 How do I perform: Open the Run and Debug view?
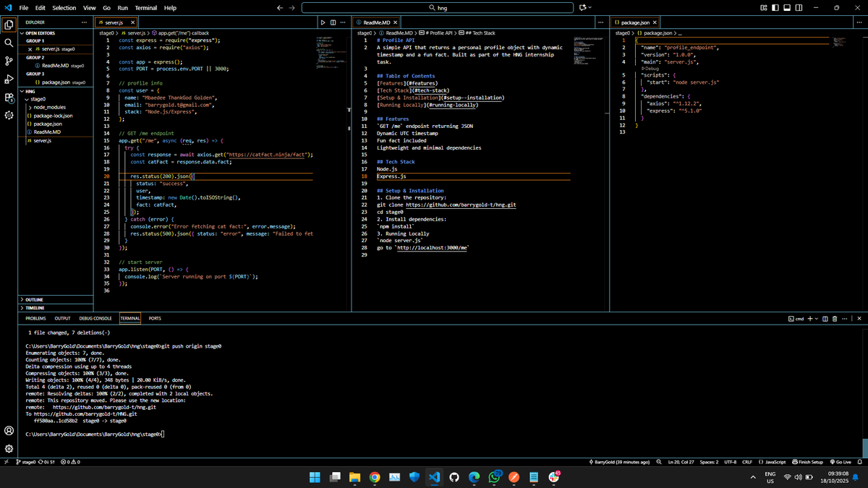pos(8,80)
